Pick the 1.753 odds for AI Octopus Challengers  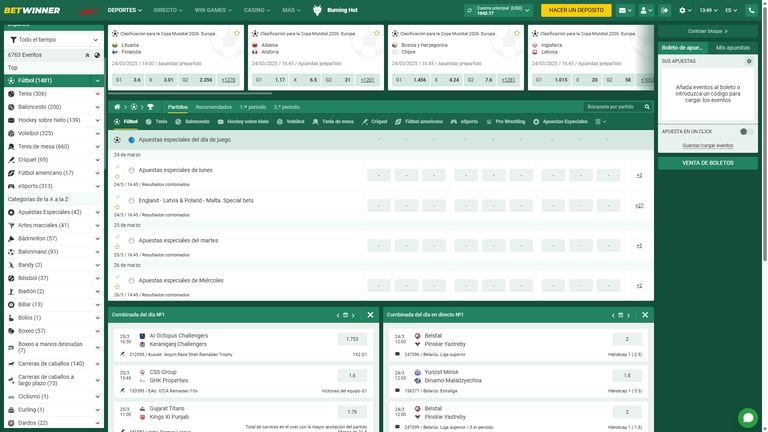352,339
